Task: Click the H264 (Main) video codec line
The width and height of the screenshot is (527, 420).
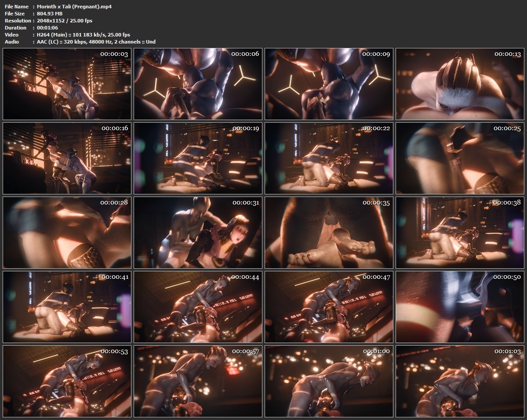Action: (84, 35)
